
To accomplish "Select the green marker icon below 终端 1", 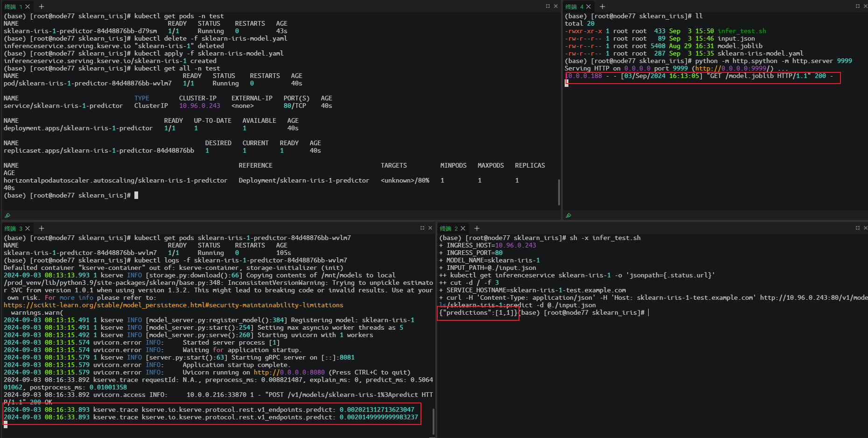I will (7, 215).
